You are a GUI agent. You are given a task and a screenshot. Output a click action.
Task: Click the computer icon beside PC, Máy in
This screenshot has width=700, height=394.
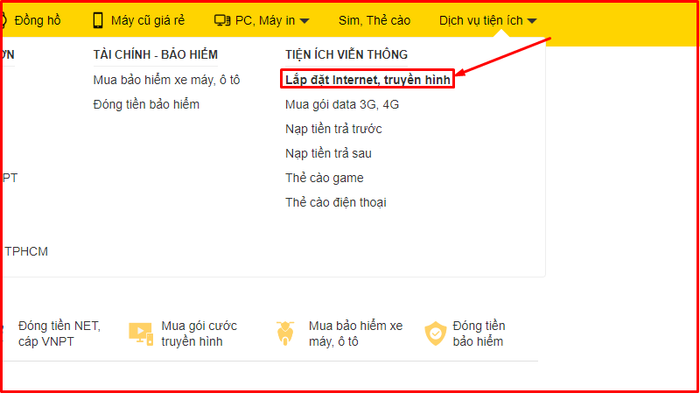222,21
